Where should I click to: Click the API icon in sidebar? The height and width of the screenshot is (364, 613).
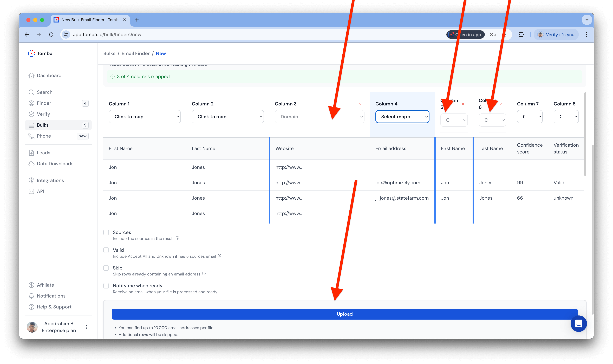point(31,191)
